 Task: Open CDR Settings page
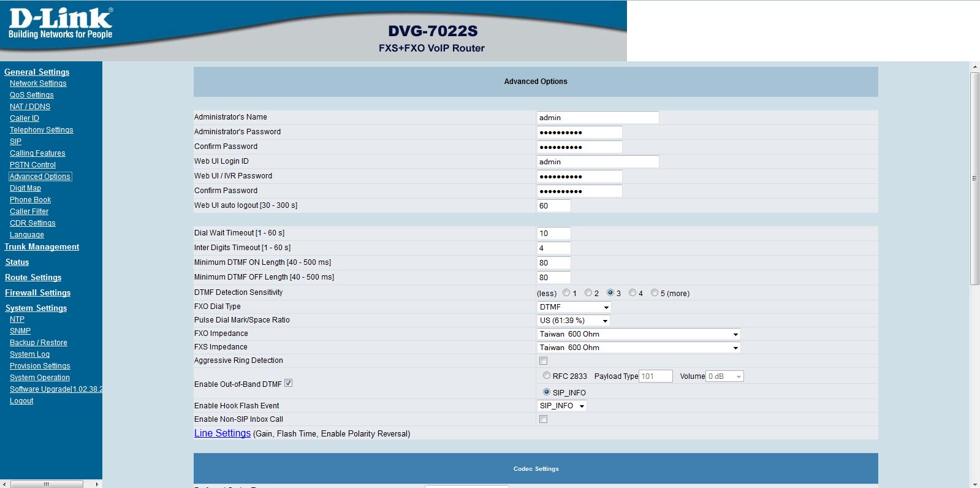[x=32, y=223]
